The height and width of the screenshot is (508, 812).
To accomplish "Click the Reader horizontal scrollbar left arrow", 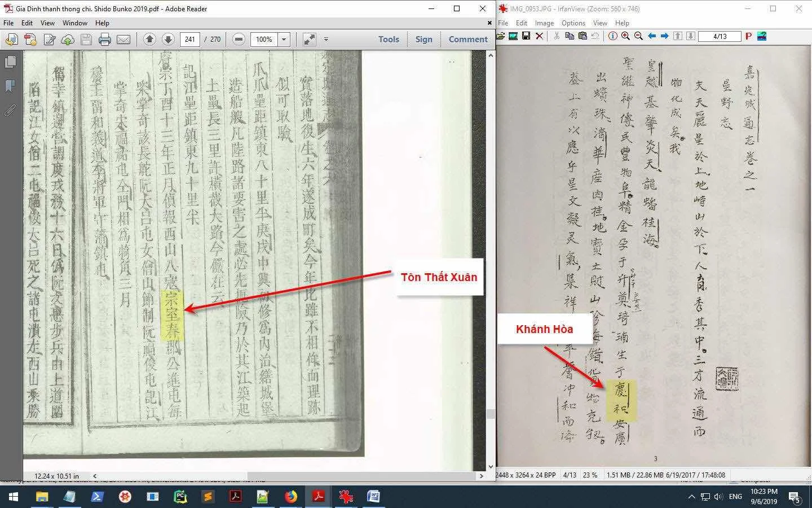I will 94,476.
